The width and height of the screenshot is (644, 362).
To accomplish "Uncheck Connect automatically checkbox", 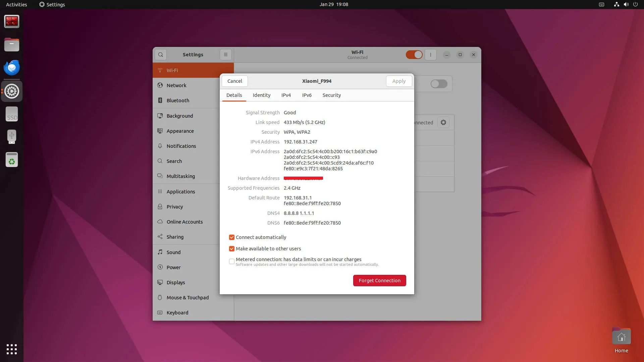I will pos(232,237).
